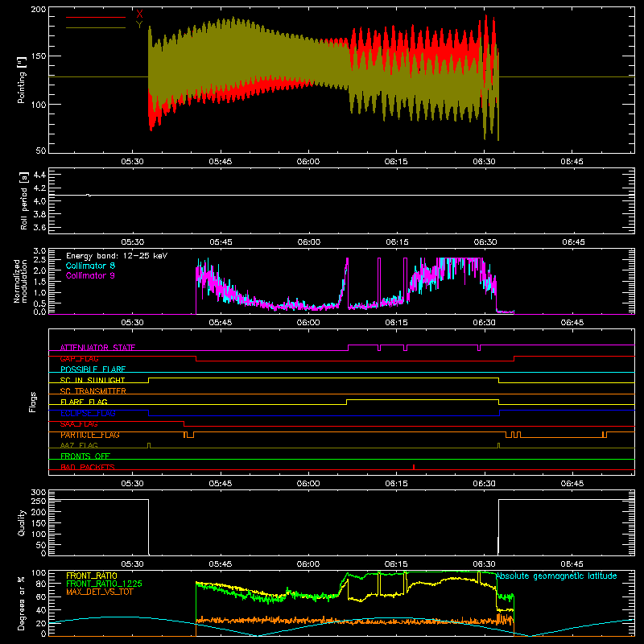Click the 'Normalized modulation' axis title
Screen dimensions: 644x644
20,281
